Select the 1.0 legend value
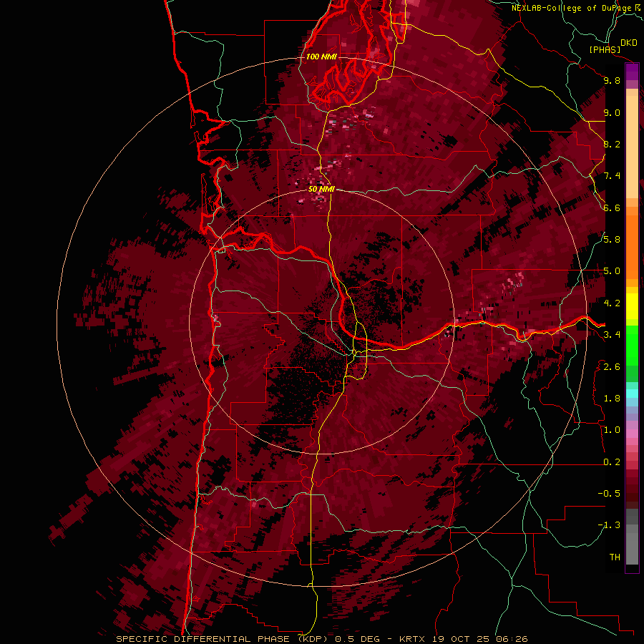The image size is (644, 644). (612, 430)
